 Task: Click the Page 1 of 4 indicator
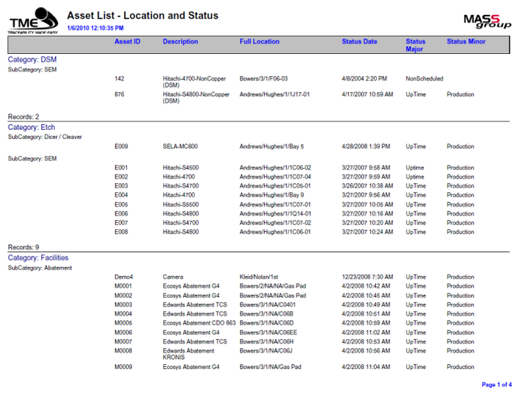point(497,385)
